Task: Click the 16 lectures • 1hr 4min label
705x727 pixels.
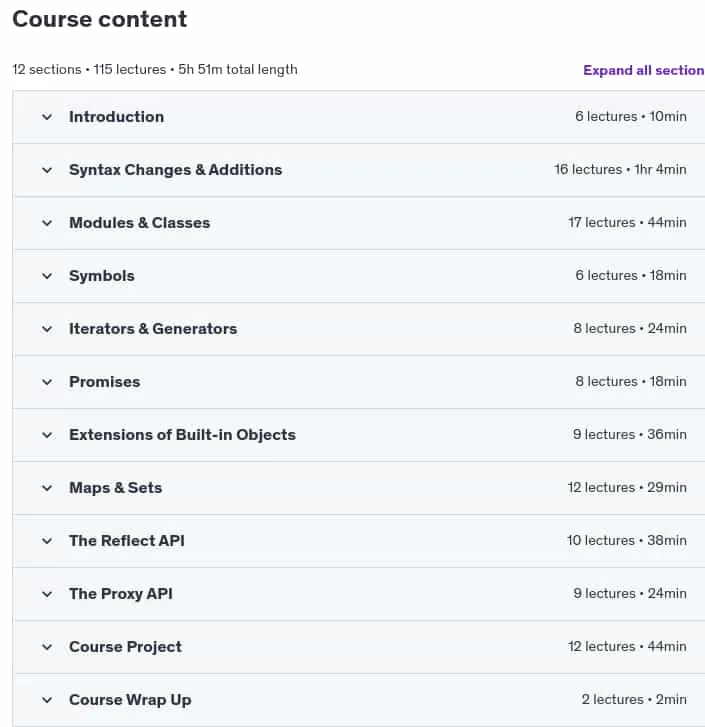Action: (620, 169)
